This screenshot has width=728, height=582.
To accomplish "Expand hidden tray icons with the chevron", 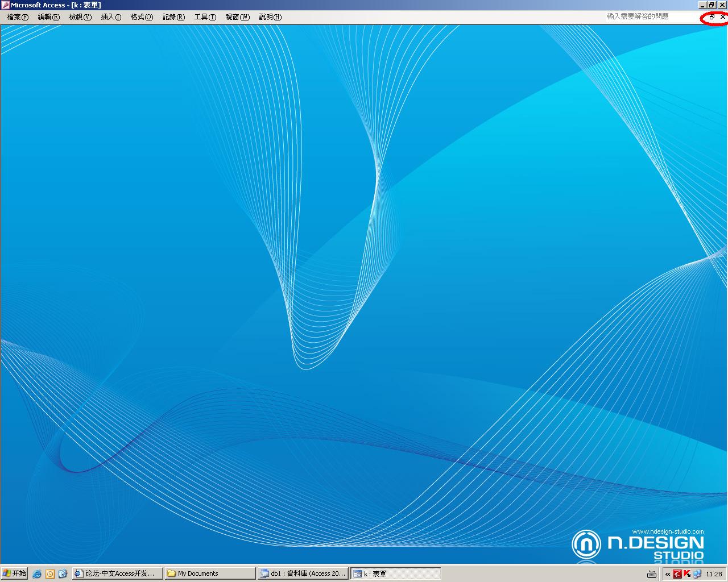I will pos(668,574).
